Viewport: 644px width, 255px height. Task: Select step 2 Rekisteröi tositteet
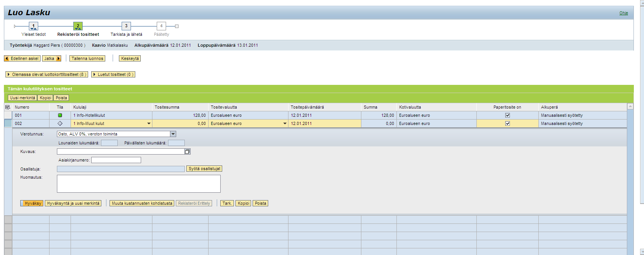click(78, 26)
